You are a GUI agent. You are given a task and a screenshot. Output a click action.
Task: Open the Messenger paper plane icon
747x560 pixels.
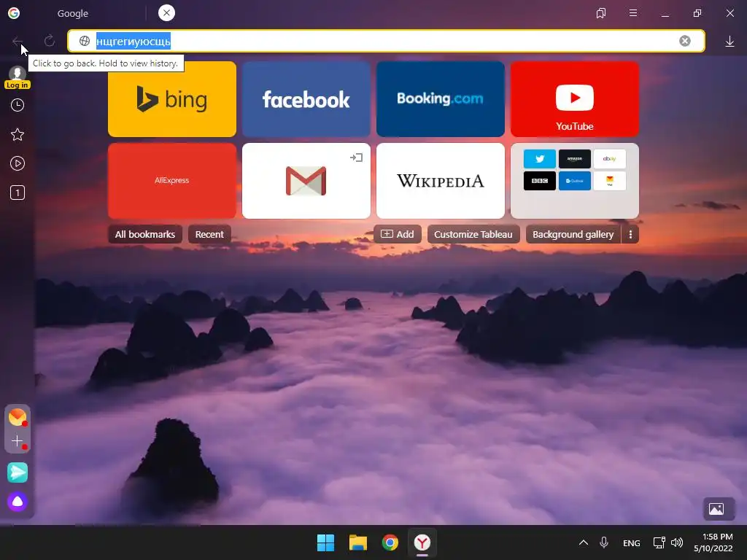tap(18, 472)
